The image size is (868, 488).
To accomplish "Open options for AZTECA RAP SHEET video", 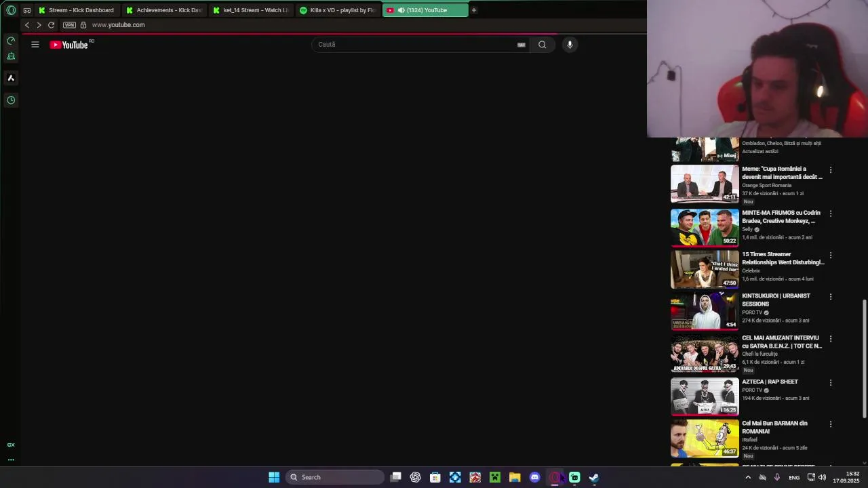I will coord(831,383).
